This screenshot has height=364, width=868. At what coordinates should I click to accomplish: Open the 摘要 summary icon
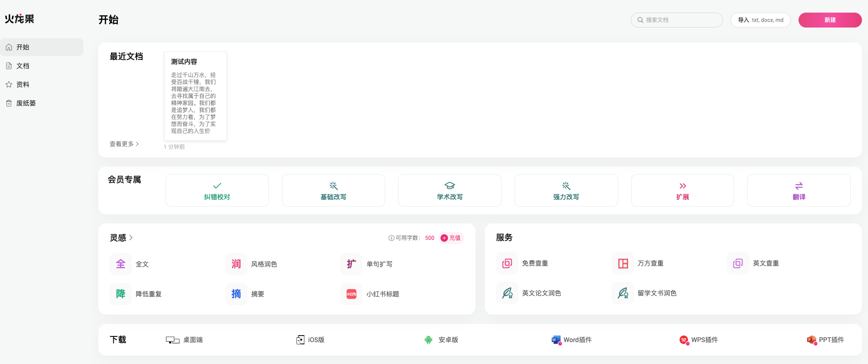236,294
